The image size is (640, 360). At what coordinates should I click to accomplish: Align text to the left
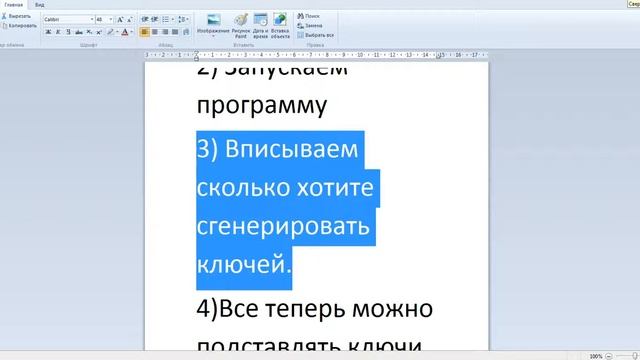(x=144, y=32)
